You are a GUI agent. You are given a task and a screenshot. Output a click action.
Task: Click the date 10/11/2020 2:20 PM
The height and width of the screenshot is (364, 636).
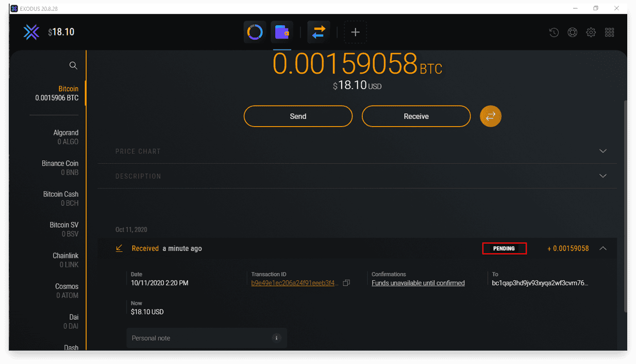(160, 283)
